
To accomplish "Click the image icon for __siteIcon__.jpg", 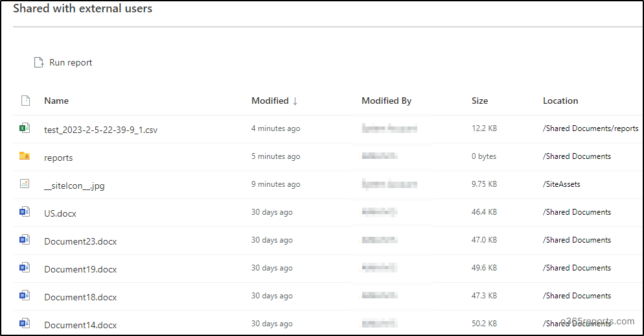I will click(x=25, y=184).
